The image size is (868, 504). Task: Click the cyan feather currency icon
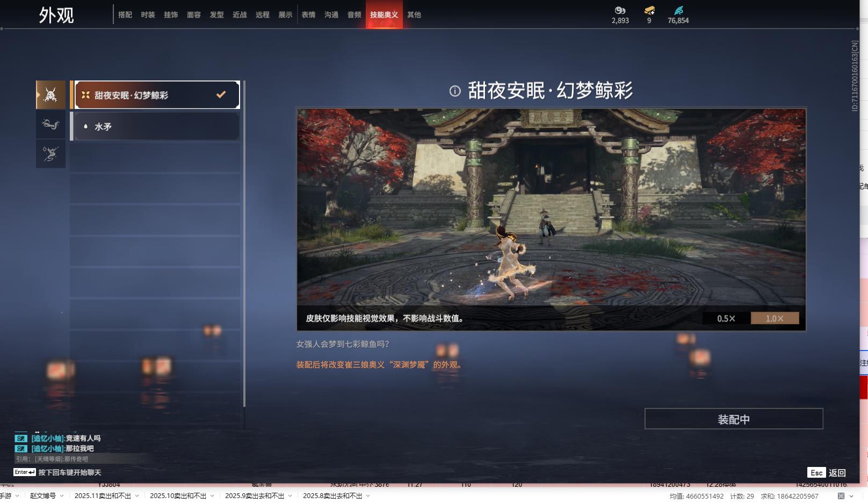pos(678,10)
